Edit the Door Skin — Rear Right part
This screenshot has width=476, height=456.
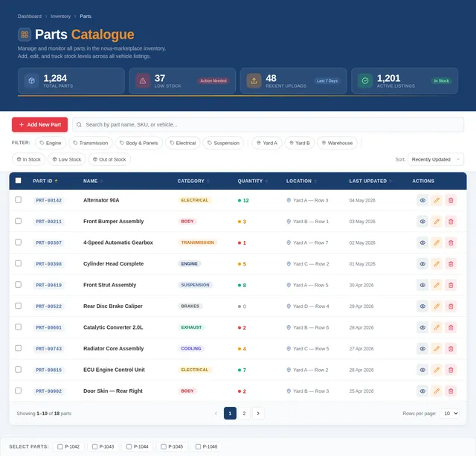(x=437, y=391)
